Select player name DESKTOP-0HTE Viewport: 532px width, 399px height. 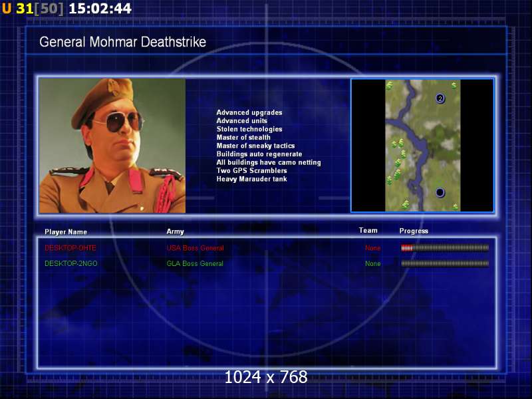pyautogui.click(x=70, y=248)
